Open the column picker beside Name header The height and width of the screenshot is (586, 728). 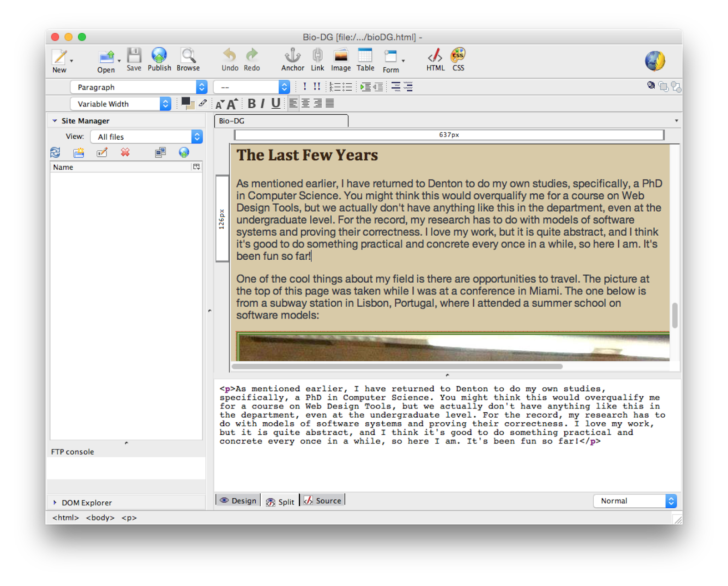pyautogui.click(x=197, y=167)
